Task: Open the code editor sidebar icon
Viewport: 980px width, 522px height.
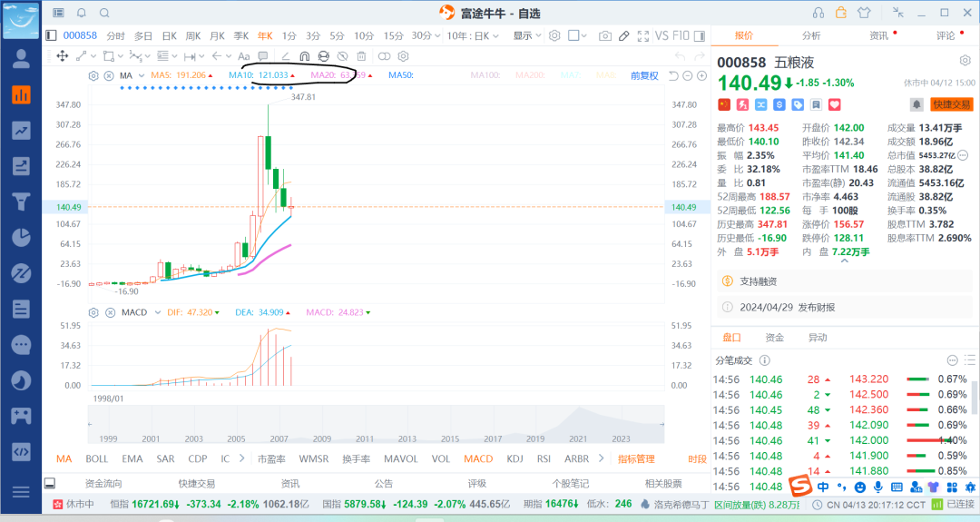Action: click(x=21, y=451)
